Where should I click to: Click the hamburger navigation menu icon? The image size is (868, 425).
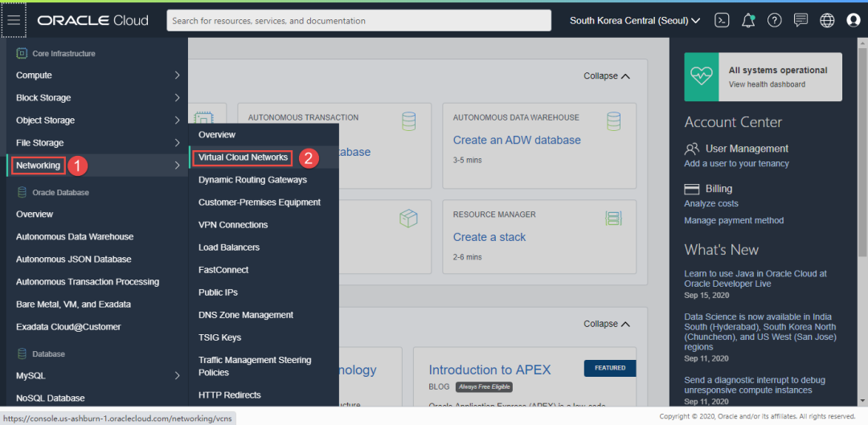(x=14, y=20)
